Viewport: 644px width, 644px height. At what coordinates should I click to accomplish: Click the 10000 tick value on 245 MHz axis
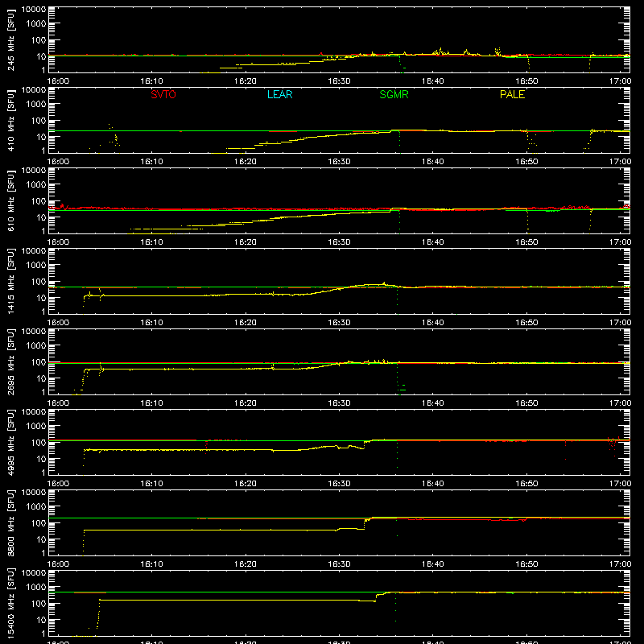click(34, 10)
